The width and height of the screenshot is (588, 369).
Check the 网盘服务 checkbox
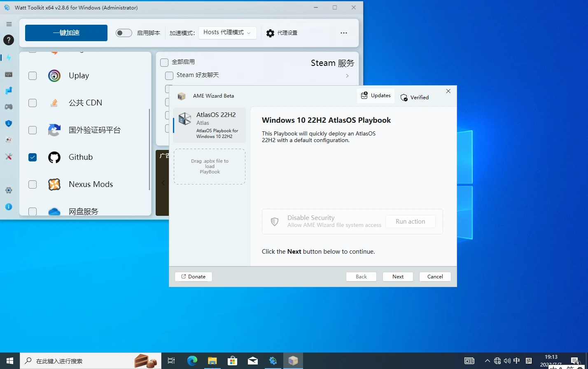click(x=33, y=212)
